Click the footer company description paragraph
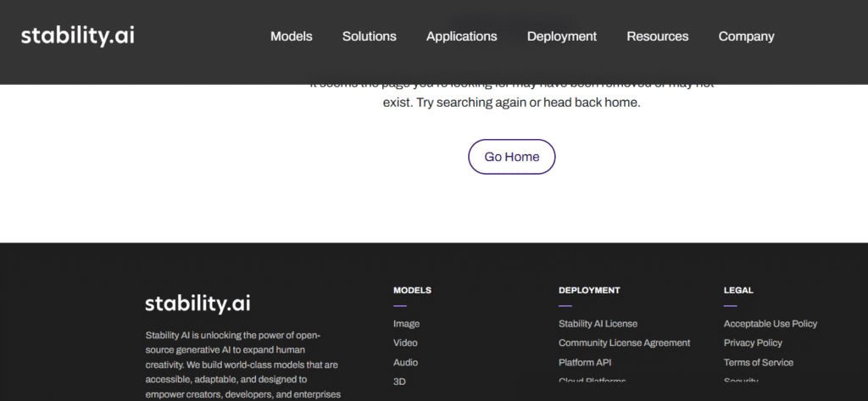 pos(242,365)
